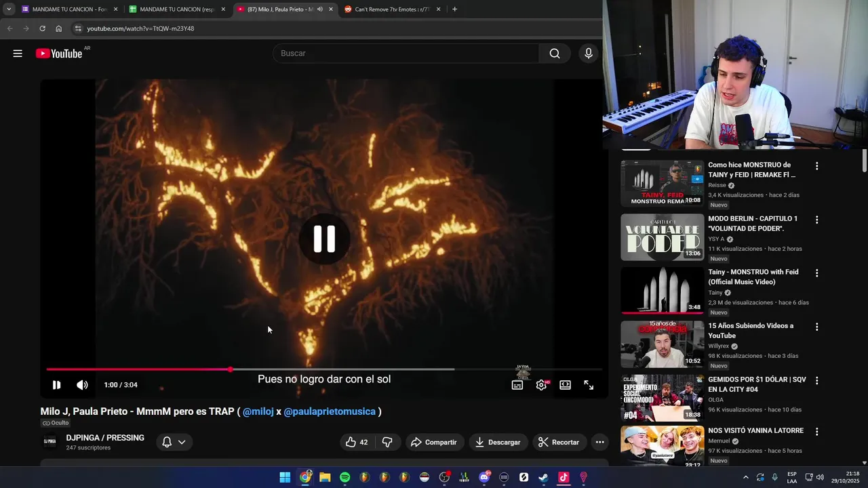The width and height of the screenshot is (868, 488).
Task: Open Discord from the taskbar
Action: (484, 478)
